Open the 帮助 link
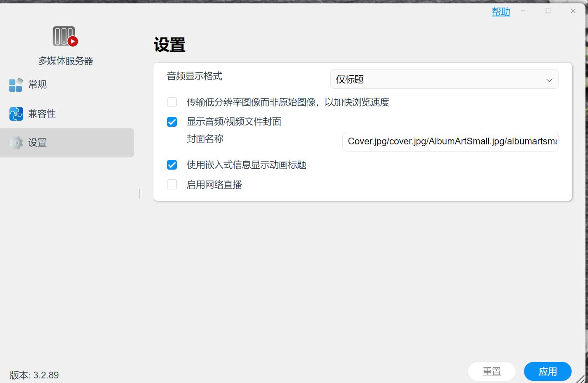The image size is (588, 383). pyautogui.click(x=501, y=12)
